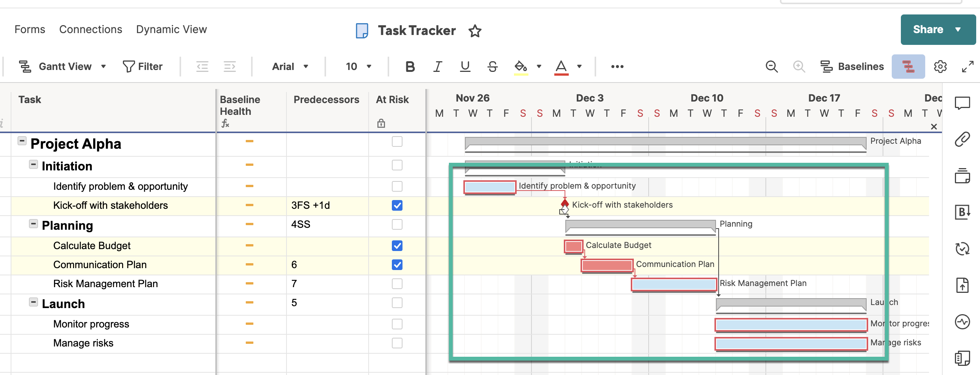
Task: Check At Risk for Identify problem & opportunity
Action: point(397,186)
